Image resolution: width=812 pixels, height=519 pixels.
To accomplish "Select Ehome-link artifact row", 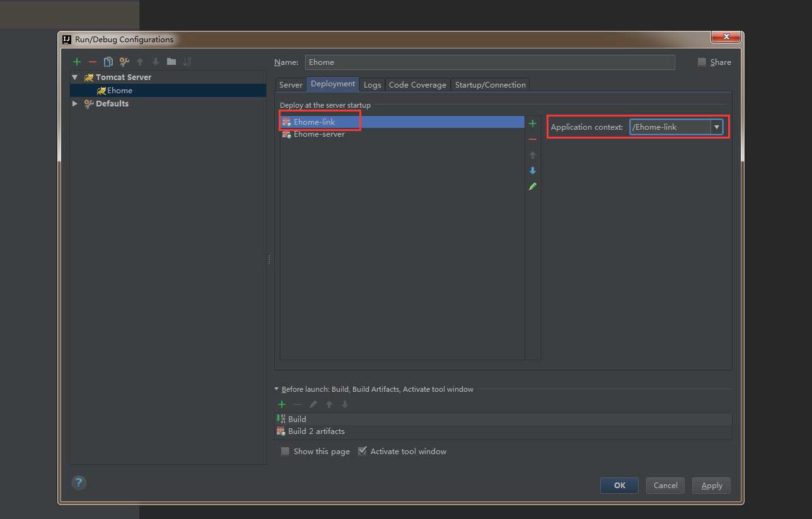I will pos(403,122).
